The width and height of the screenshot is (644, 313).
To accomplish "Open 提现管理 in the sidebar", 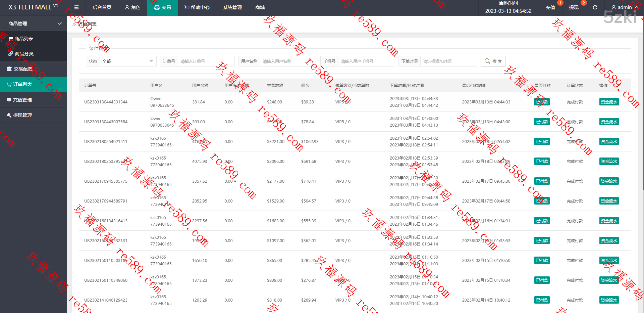I will tap(22, 115).
